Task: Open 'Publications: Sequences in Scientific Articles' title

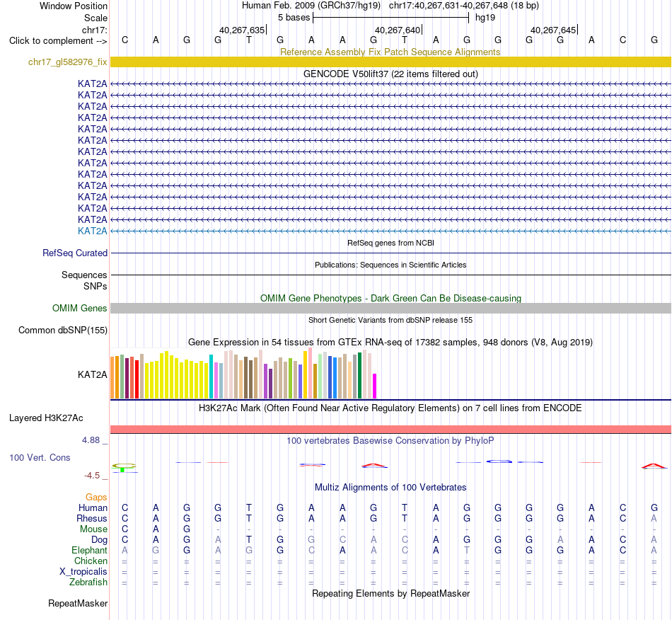Action: click(x=390, y=265)
